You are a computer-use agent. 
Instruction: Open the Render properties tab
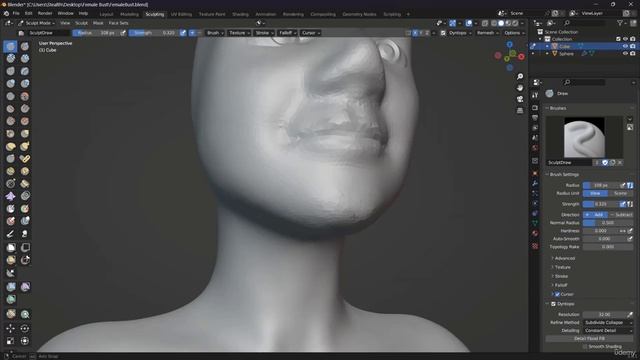coord(535,107)
